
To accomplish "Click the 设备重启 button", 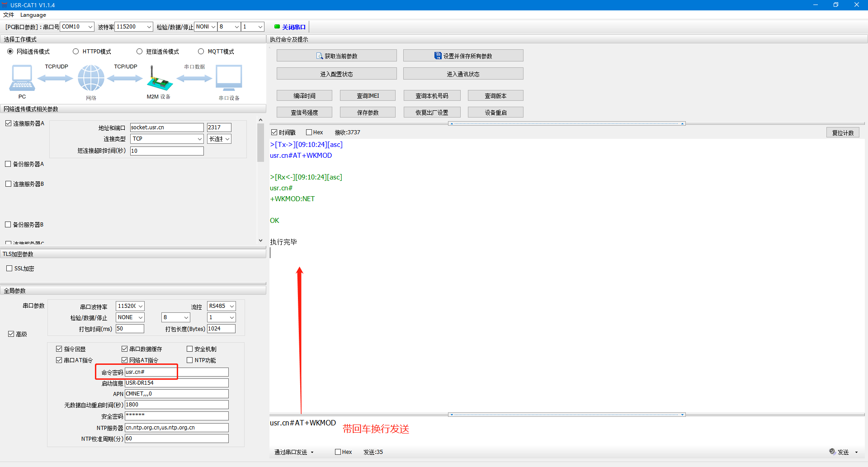I will [495, 113].
